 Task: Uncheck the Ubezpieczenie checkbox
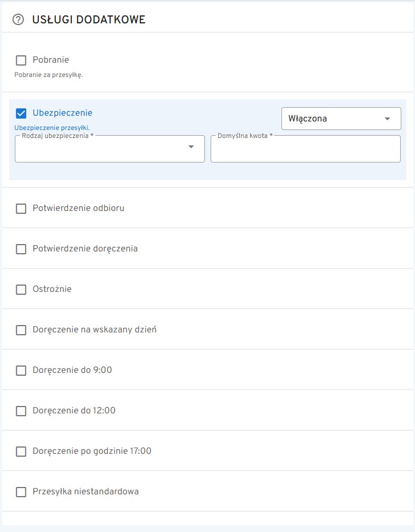tap(21, 113)
